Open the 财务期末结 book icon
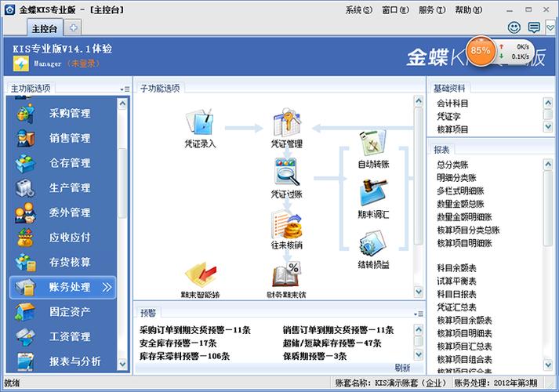Viewport: 559px width, 392px height. point(287,275)
